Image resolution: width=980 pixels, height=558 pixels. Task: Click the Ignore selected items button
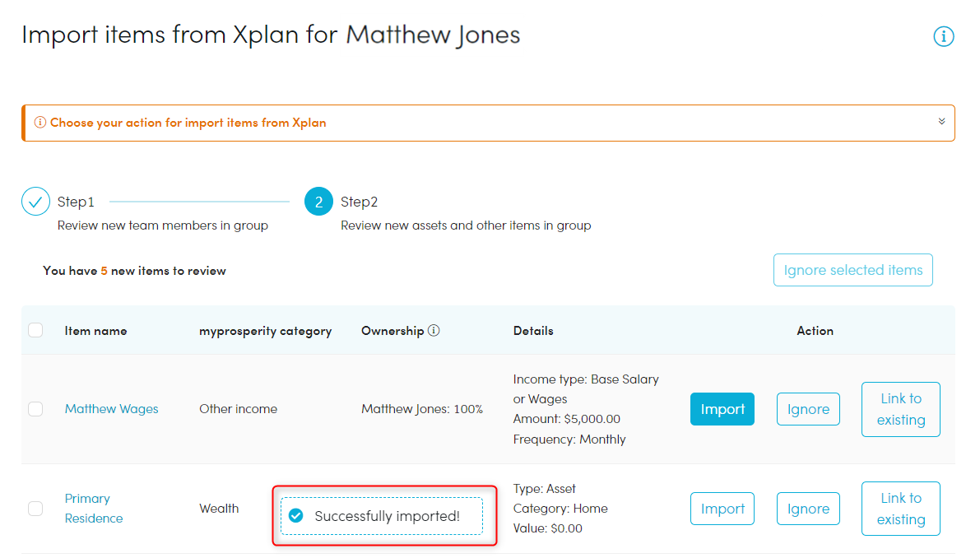pos(852,270)
